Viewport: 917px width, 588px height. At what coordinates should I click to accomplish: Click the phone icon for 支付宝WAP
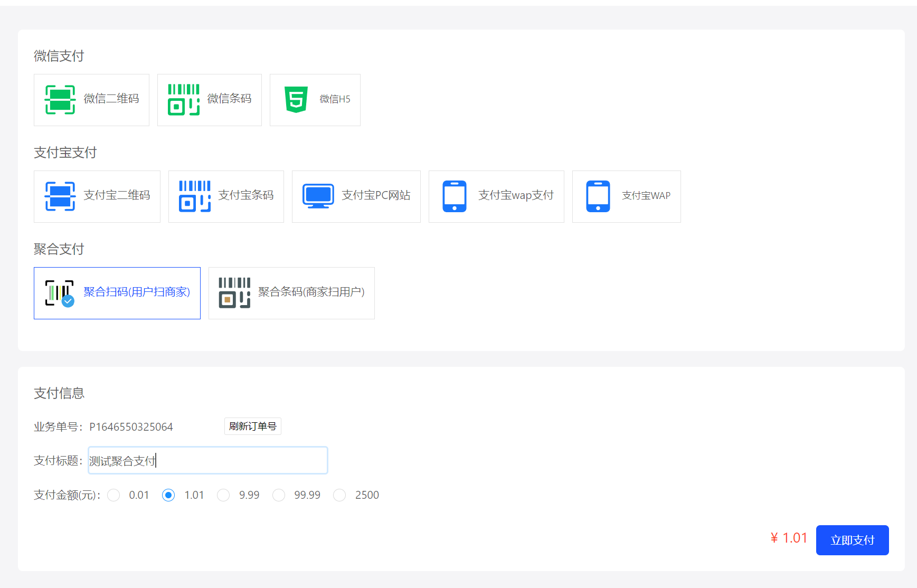click(598, 196)
